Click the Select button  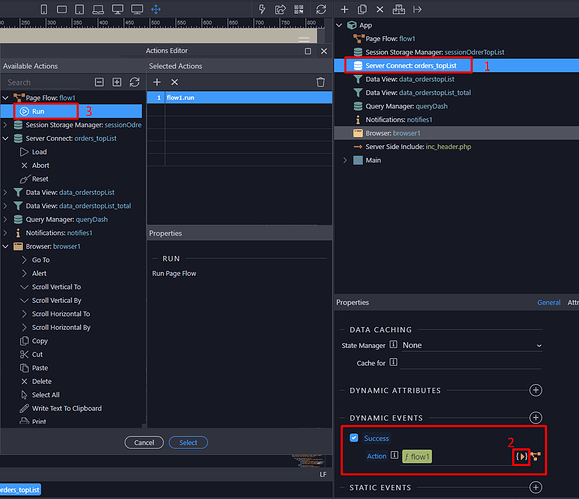[188, 442]
